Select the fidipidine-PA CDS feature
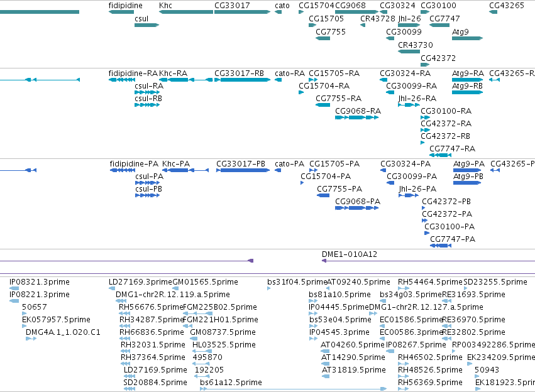 (x=123, y=170)
